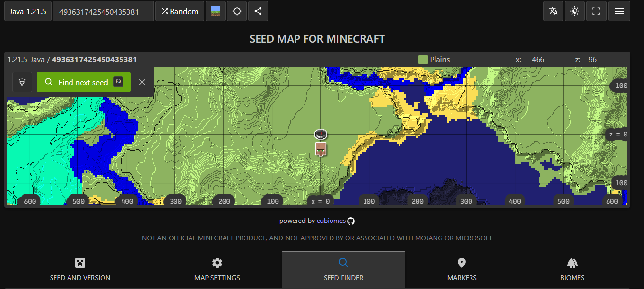
Task: Click the -300 x-axis label
Action: click(x=175, y=201)
